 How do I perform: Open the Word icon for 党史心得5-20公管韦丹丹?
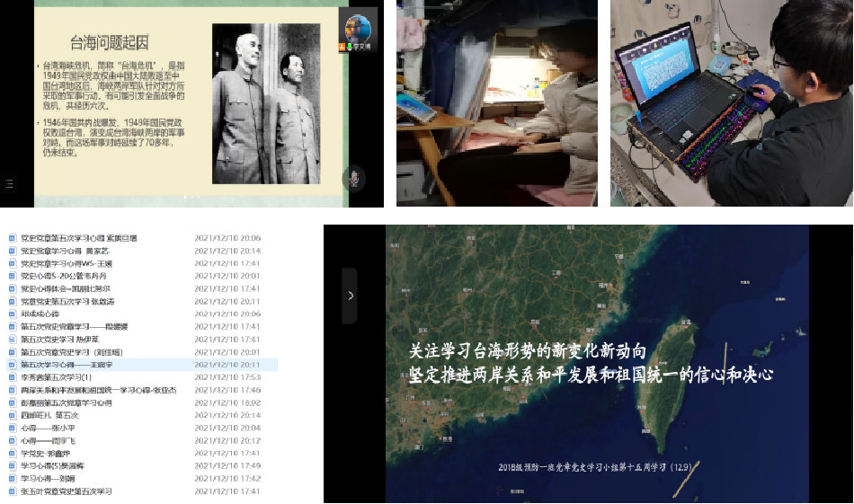click(x=12, y=276)
